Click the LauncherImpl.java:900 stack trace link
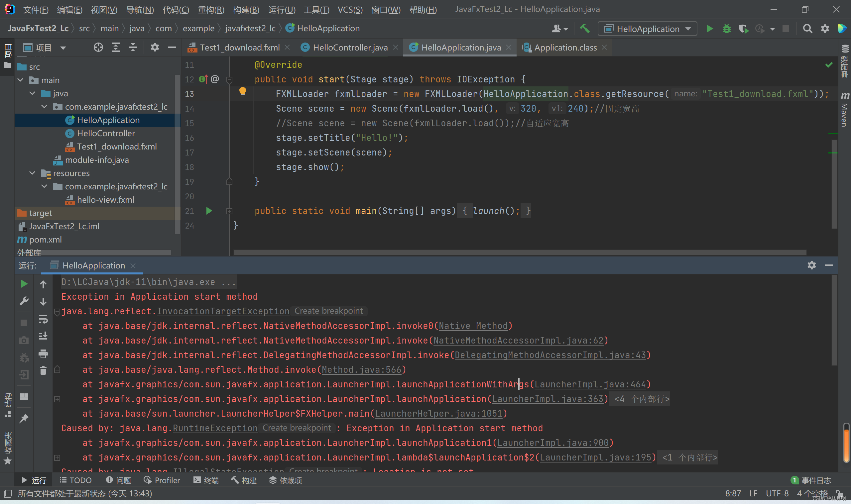Screen dimensions: 851x504 (554, 443)
